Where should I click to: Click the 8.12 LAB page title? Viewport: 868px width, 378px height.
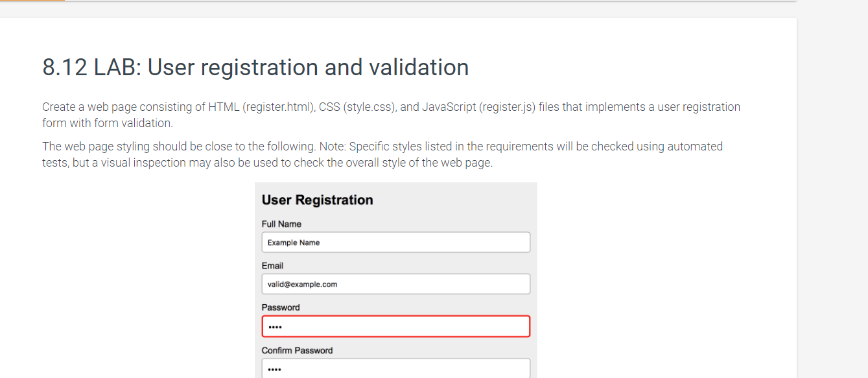tap(255, 67)
